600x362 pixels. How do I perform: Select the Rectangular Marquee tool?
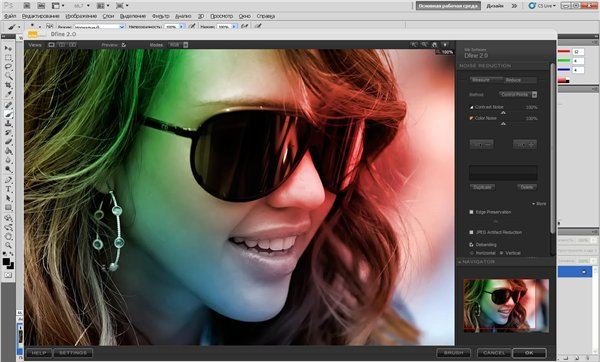8,58
